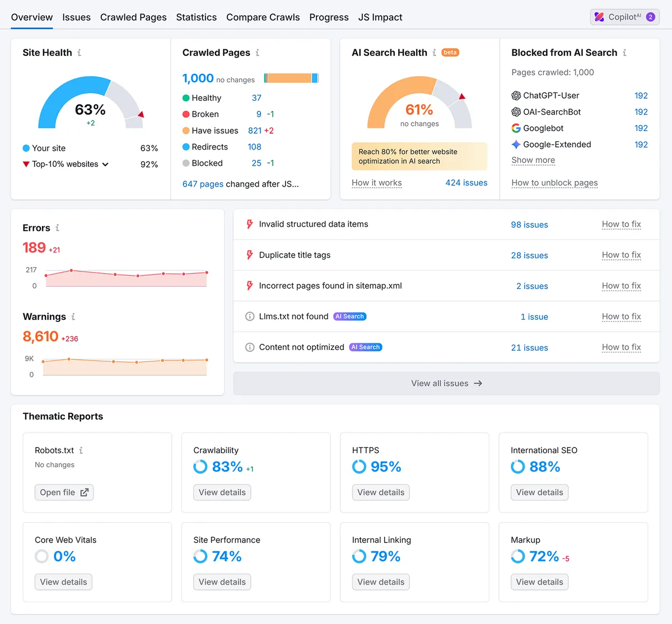Click the error icon beside Incorrect pages found in sitemap.xml
The image size is (672, 624).
tap(250, 286)
